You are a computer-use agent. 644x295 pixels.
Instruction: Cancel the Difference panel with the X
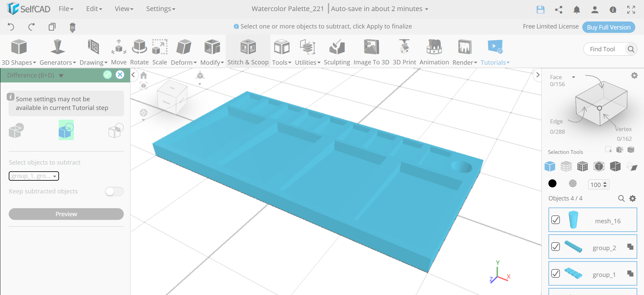(x=120, y=75)
